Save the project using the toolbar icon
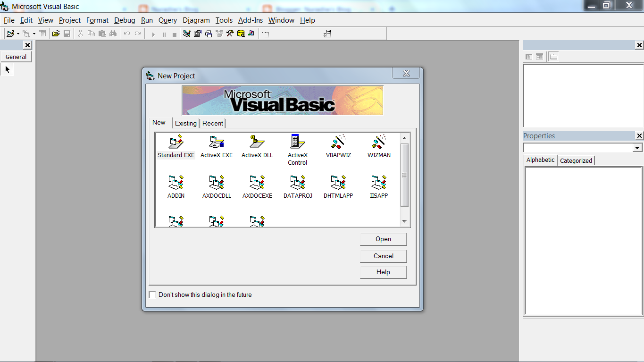 (x=67, y=34)
